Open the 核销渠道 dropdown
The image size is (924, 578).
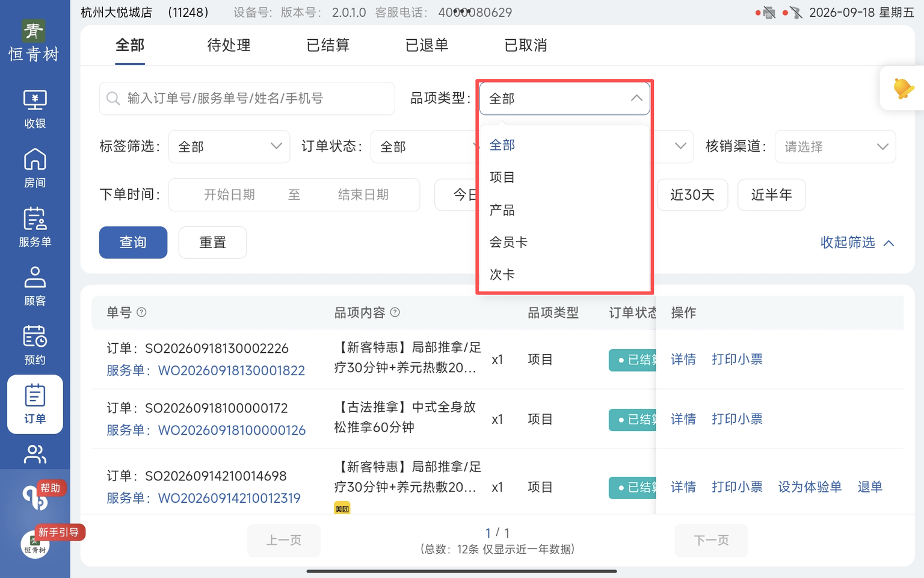tap(835, 146)
